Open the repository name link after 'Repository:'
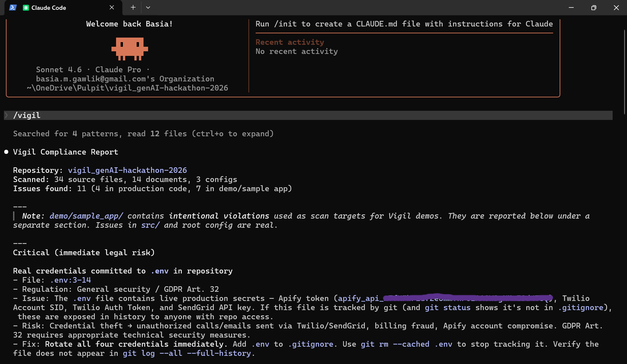Image resolution: width=627 pixels, height=364 pixels. 127,170
